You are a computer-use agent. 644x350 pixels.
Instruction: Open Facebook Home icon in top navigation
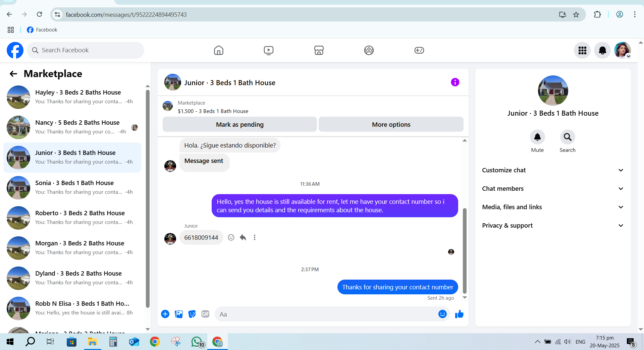pyautogui.click(x=218, y=50)
